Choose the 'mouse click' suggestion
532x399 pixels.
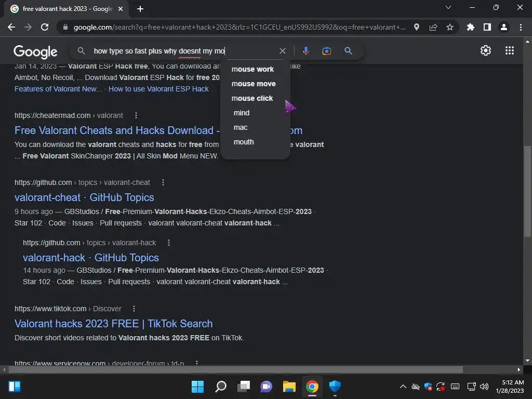point(252,98)
